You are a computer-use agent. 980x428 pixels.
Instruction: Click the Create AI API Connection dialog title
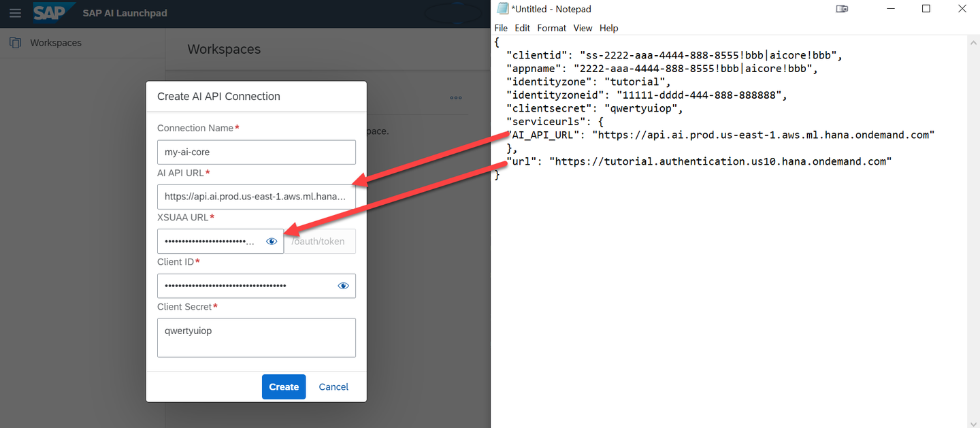pos(218,96)
